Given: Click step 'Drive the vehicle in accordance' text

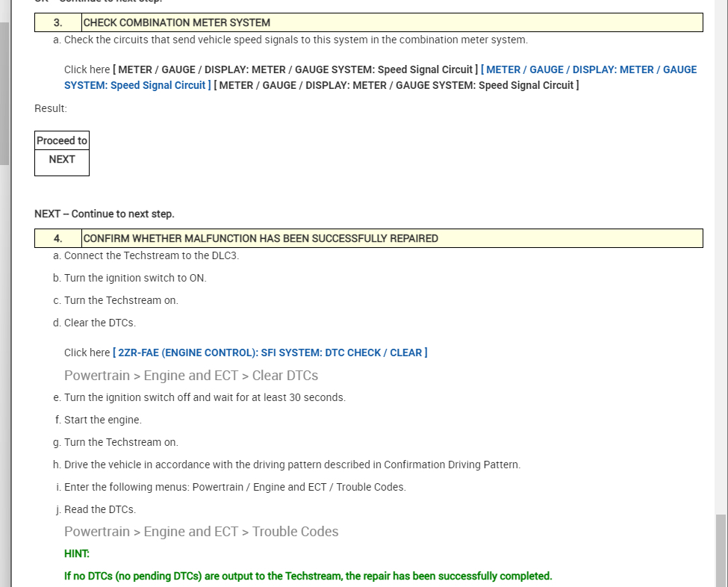Looking at the screenshot, I should tap(292, 465).
